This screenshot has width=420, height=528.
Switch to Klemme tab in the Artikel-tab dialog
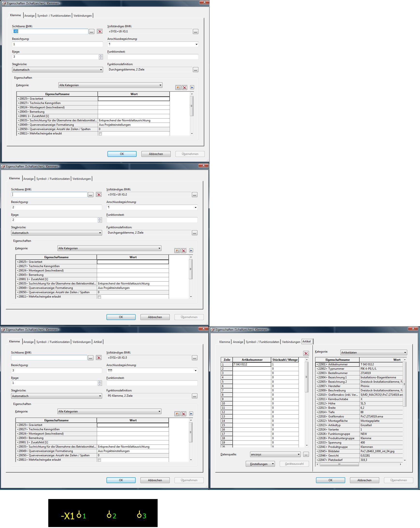[224, 342]
